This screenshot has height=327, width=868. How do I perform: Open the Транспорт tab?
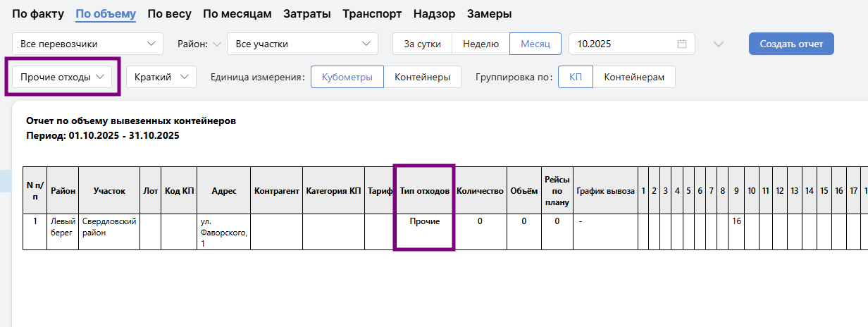(x=372, y=13)
